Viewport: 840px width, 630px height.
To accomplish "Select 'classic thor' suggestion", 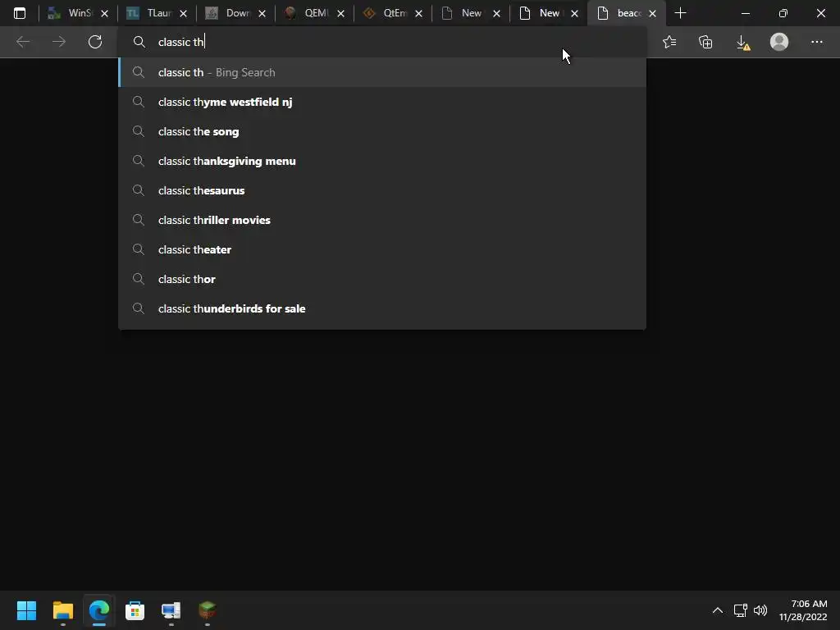I will (x=382, y=279).
